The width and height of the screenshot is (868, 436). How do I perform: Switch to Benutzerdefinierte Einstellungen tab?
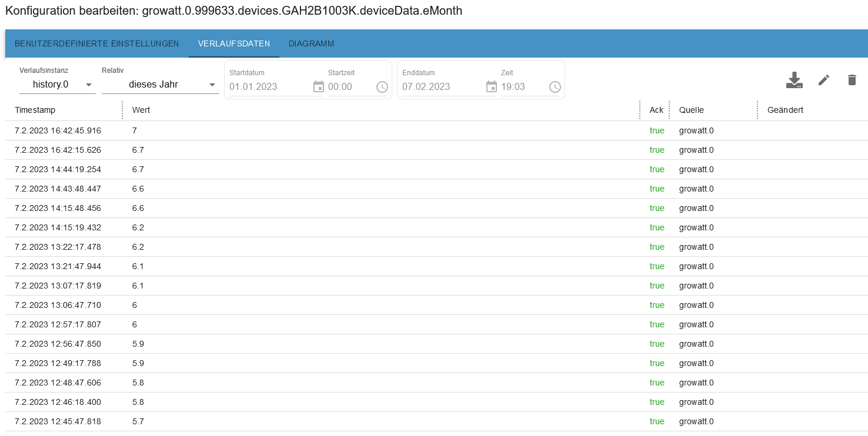(x=97, y=43)
